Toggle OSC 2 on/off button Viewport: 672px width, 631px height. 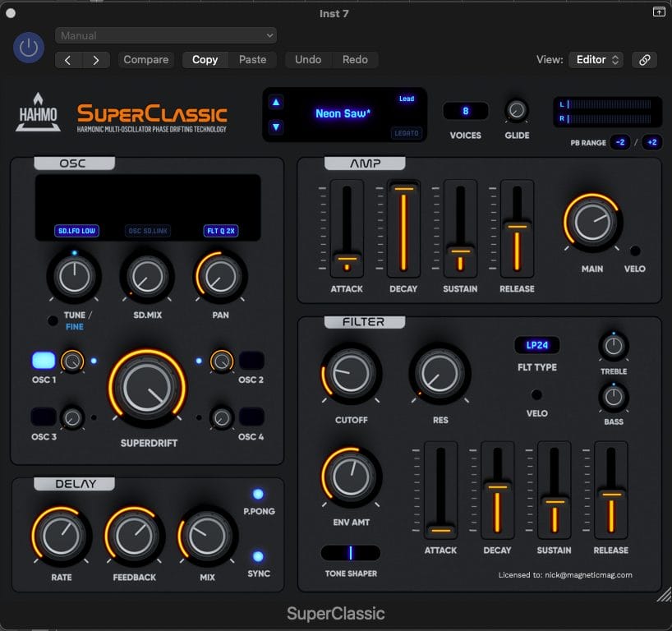coord(251,361)
